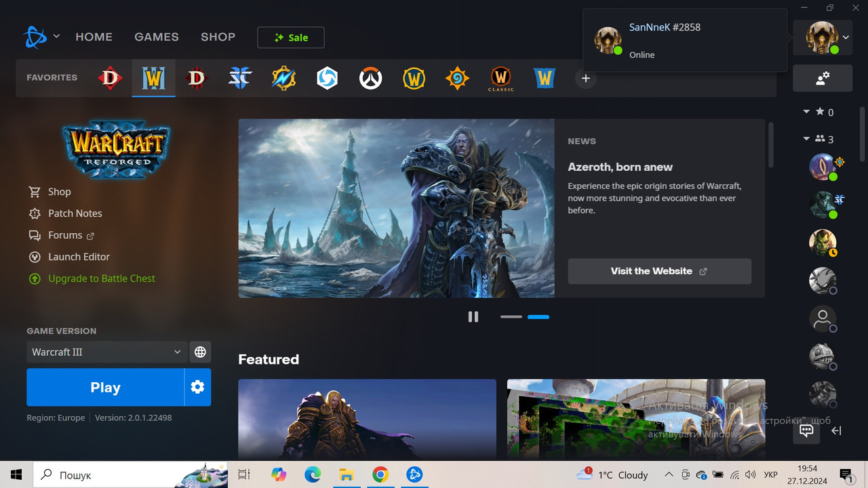868x488 pixels.
Task: Open the offline default silhouette friend
Action: [823, 319]
